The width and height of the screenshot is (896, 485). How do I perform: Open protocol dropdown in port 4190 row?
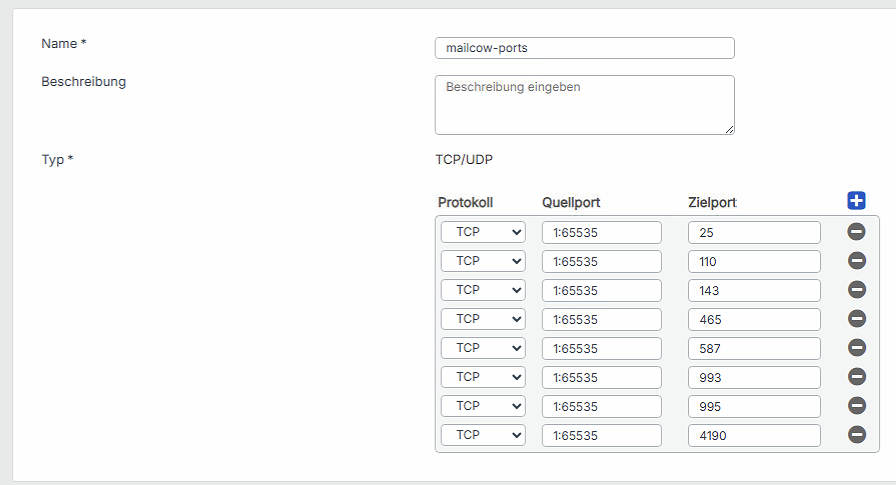click(x=483, y=435)
